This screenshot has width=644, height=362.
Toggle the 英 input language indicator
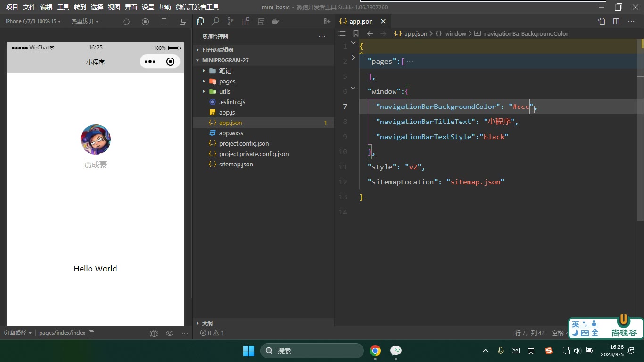pyautogui.click(x=531, y=351)
